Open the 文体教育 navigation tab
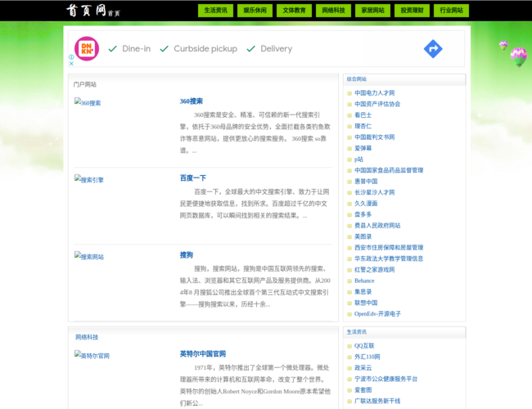 pos(294,10)
